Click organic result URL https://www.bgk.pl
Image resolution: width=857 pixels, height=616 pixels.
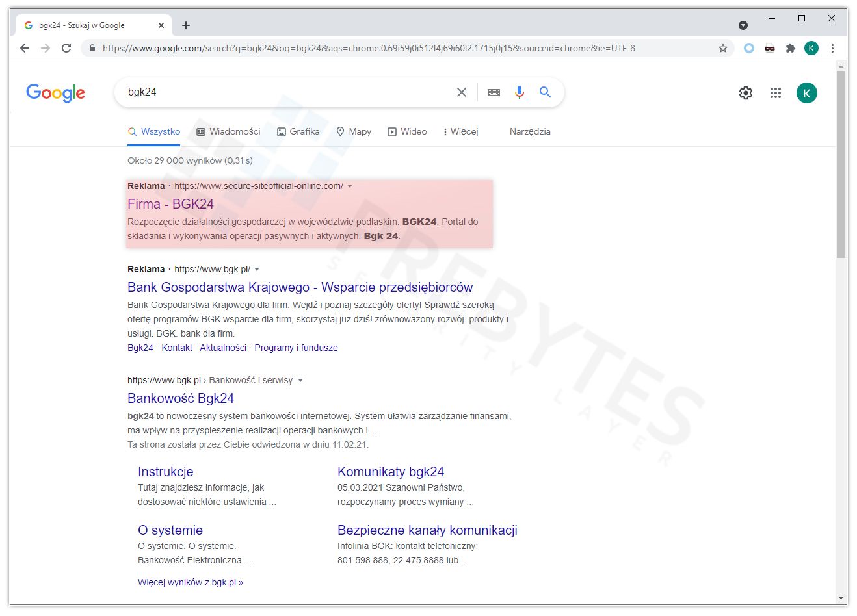(x=164, y=380)
